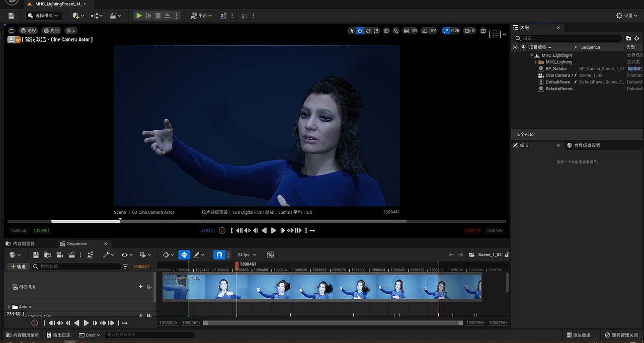644x343 pixels.
Task: Click the eject button in main toolbar
Action: [168, 16]
